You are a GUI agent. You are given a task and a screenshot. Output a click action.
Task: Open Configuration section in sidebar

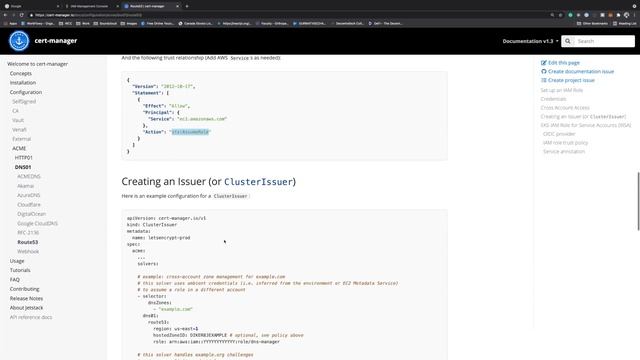point(26,92)
